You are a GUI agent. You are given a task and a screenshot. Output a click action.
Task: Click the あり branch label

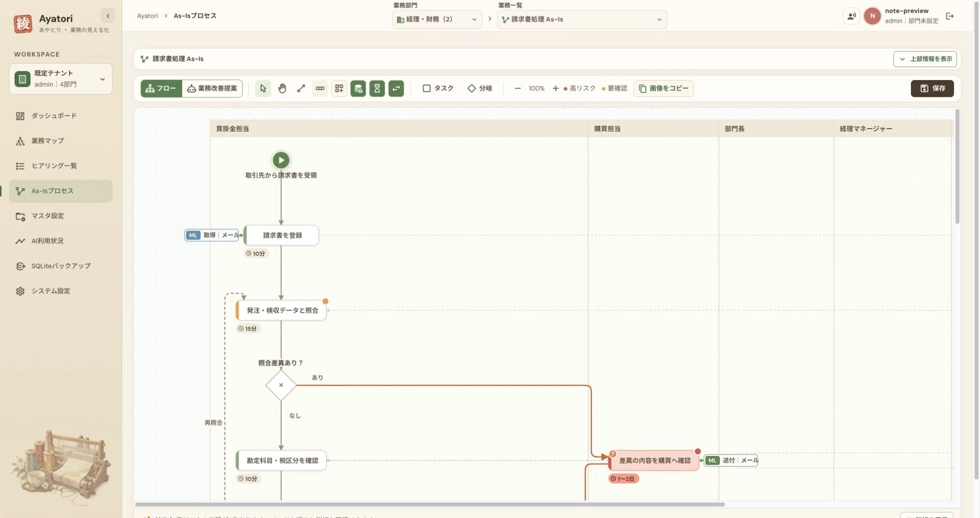317,378
